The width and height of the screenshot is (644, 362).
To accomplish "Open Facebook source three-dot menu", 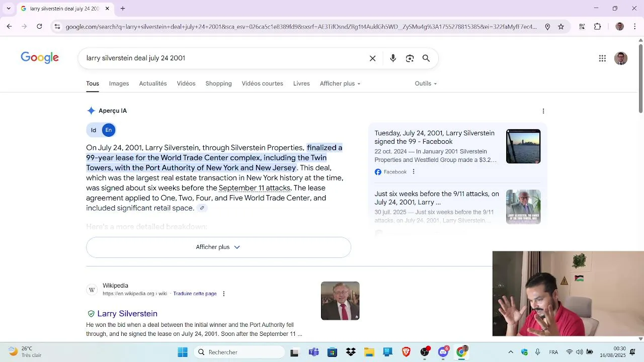I will pos(414,172).
